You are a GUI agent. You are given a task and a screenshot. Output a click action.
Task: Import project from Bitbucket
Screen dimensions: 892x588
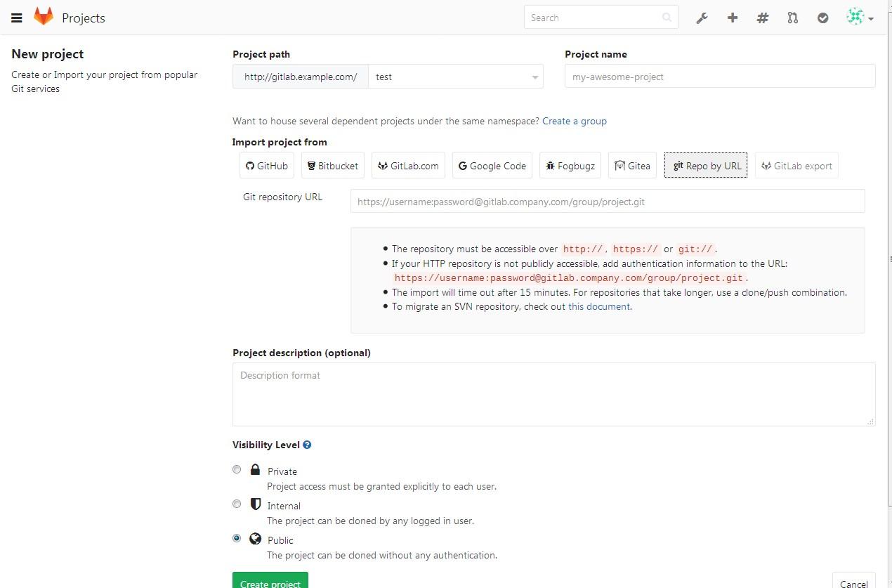[x=333, y=166]
